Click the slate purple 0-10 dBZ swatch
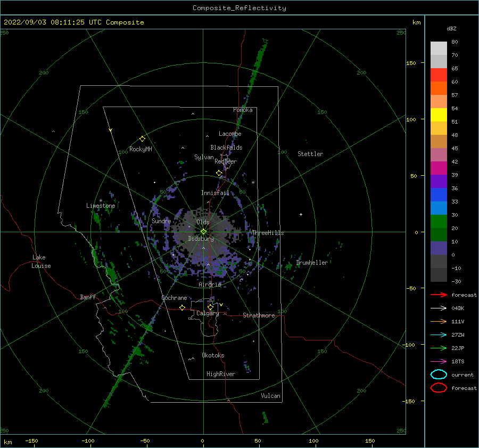This screenshot has height=448, width=479. click(x=439, y=248)
